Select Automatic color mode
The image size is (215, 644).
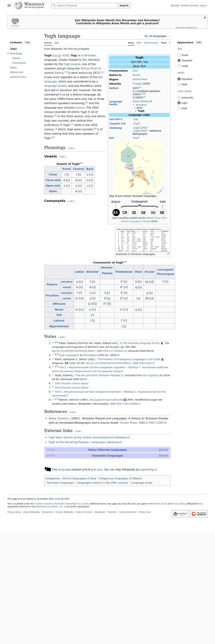point(179,97)
